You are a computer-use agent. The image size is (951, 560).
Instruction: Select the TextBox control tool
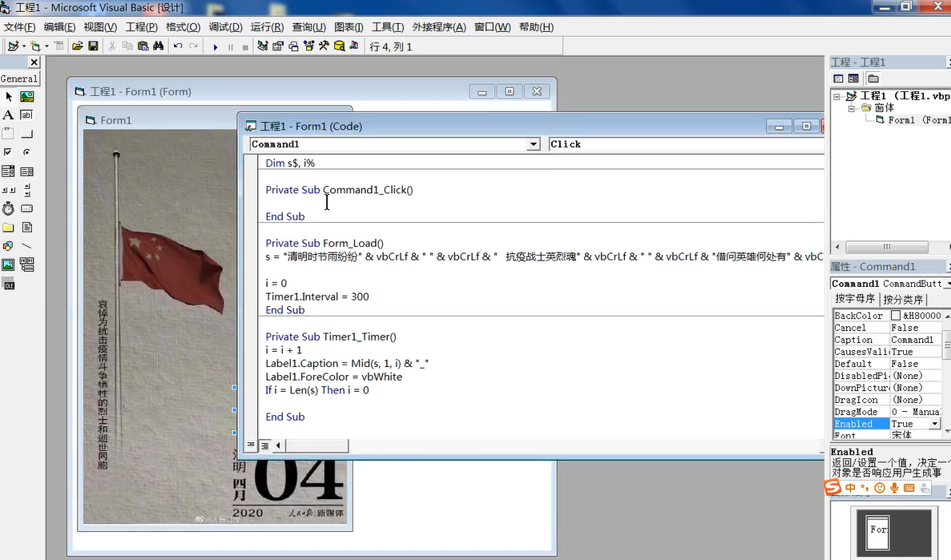[26, 115]
